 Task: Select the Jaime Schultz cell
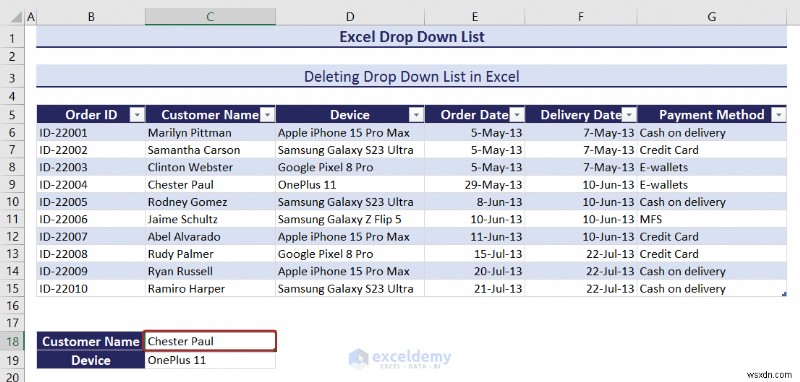click(x=210, y=219)
